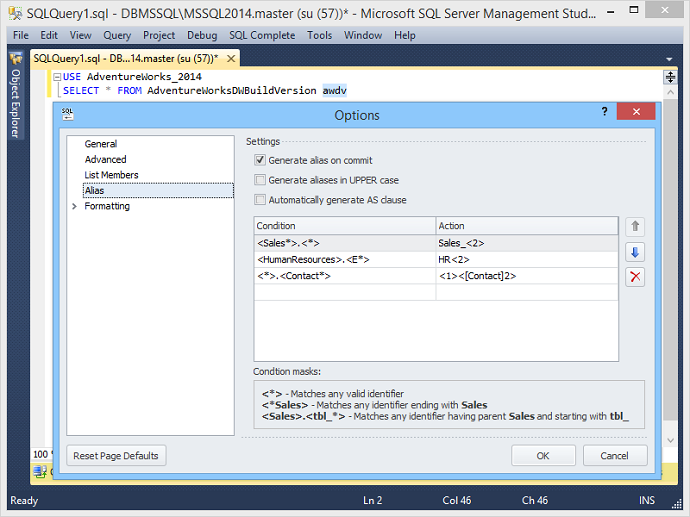Select the Formatting options page
The height and width of the screenshot is (517, 690).
coord(107,206)
